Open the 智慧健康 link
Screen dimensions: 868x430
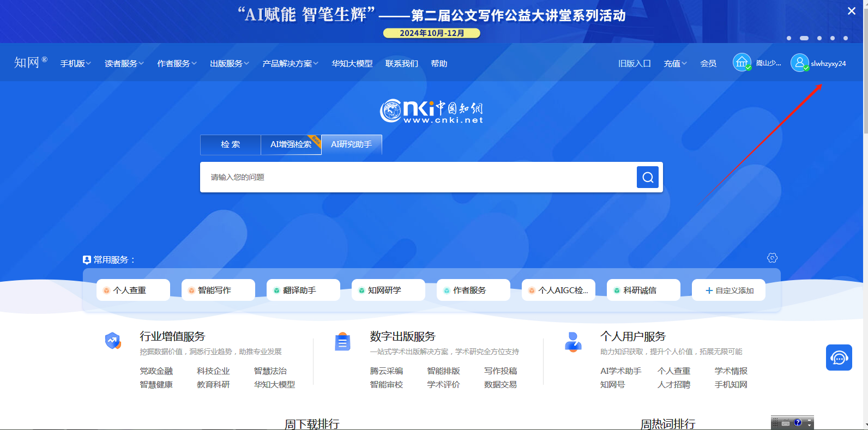point(156,385)
